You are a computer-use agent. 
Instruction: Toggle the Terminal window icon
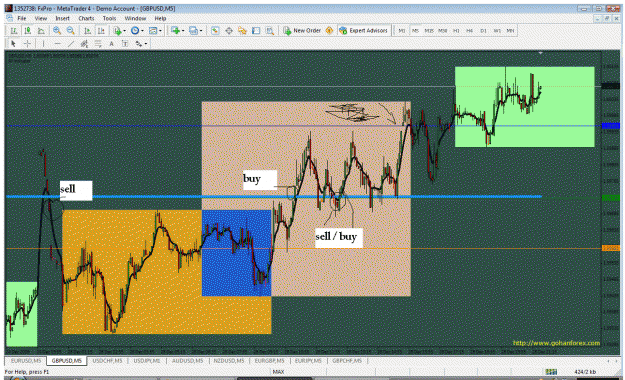point(256,31)
